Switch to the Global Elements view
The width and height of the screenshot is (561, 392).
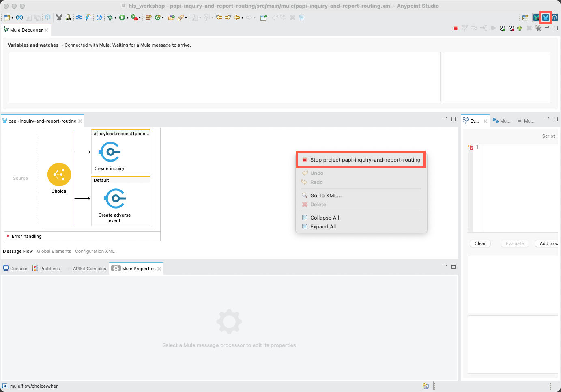coord(54,251)
